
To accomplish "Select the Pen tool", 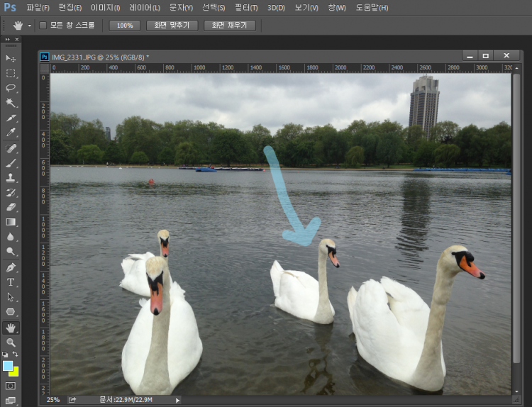I will click(x=11, y=267).
